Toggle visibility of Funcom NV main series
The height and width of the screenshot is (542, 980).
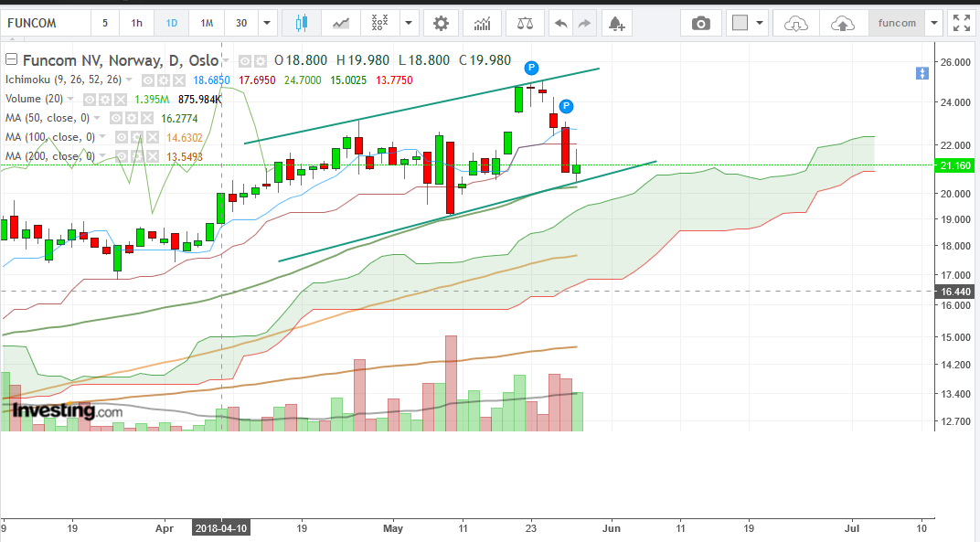tap(244, 60)
